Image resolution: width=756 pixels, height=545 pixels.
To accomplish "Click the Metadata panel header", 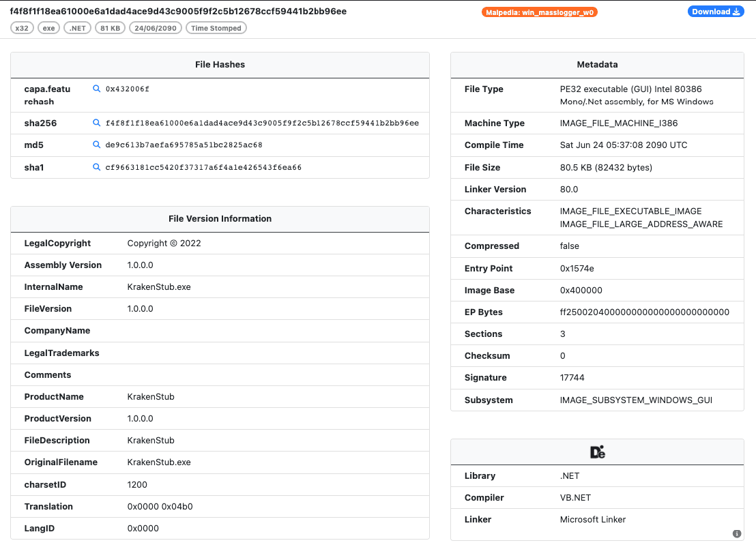I will coord(597,65).
